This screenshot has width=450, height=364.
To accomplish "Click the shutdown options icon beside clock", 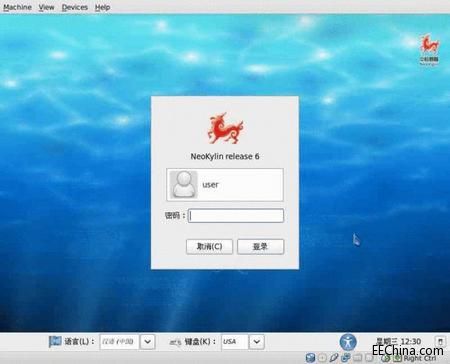I will 440,341.
